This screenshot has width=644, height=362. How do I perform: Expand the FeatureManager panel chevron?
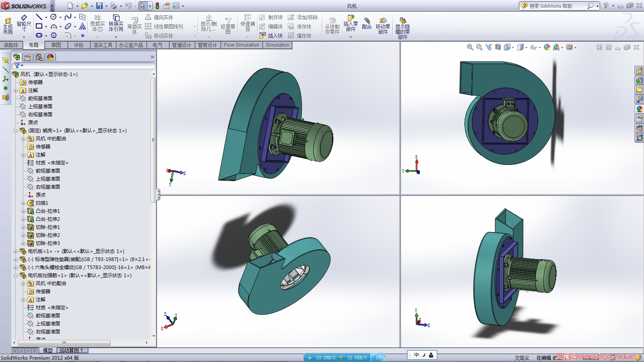152,57
